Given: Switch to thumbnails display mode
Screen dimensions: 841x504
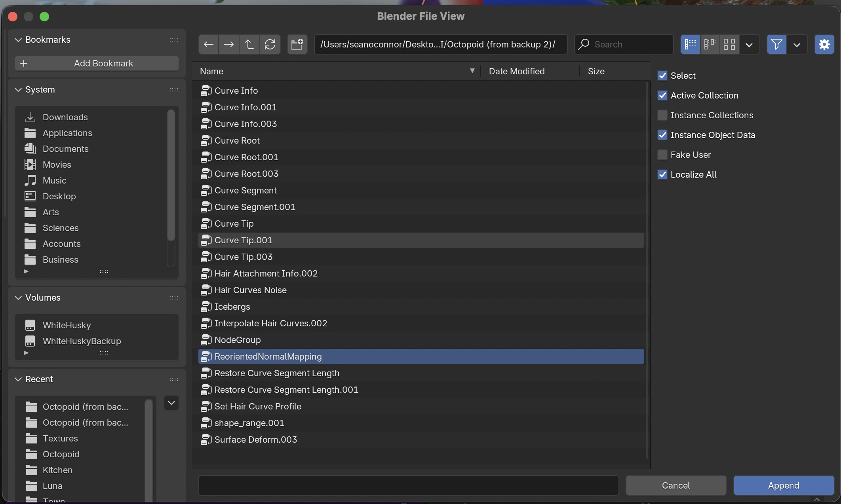Looking at the screenshot, I should coord(729,44).
